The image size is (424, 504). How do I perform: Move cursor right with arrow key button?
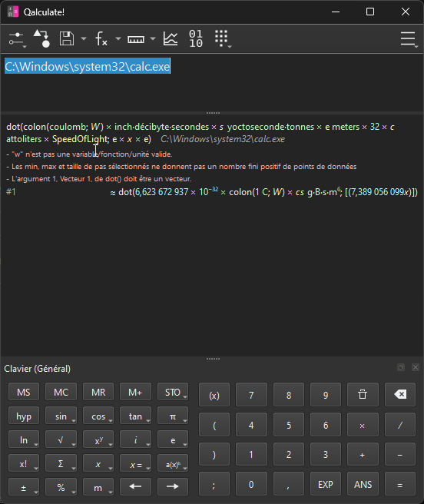(173, 486)
